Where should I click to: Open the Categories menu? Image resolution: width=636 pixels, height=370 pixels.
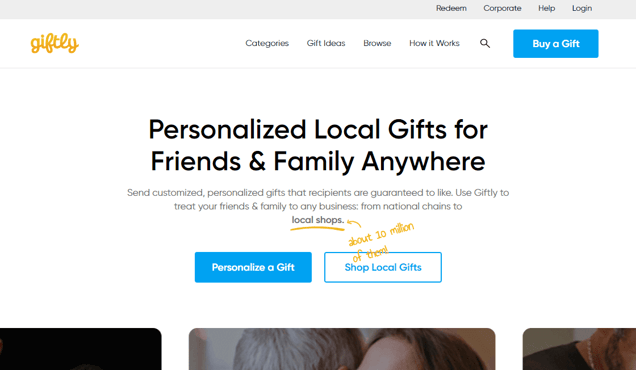tap(267, 43)
